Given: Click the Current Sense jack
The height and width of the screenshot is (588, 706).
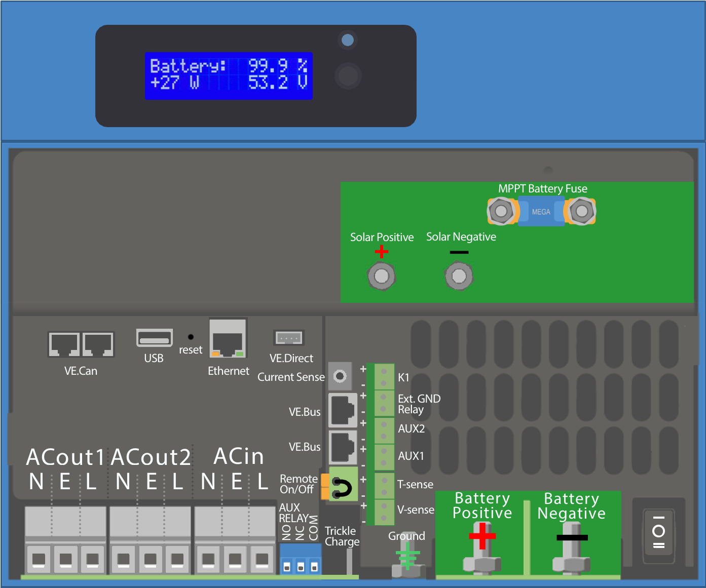Looking at the screenshot, I should (x=340, y=376).
